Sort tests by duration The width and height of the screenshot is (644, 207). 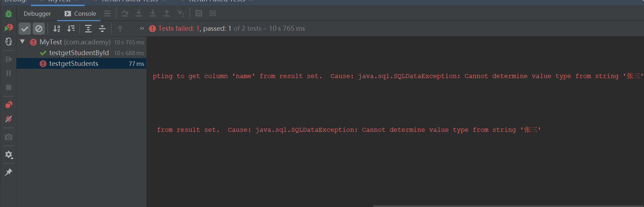click(71, 29)
